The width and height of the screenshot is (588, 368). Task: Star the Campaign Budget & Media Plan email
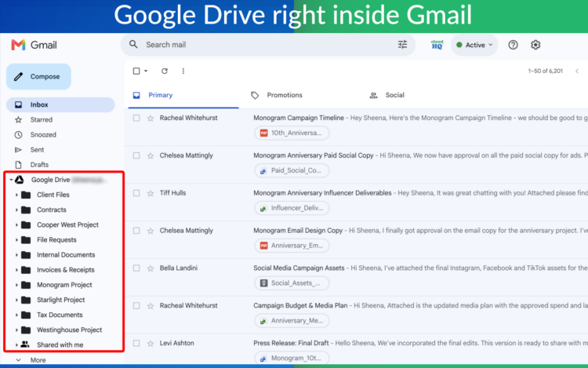(151, 306)
